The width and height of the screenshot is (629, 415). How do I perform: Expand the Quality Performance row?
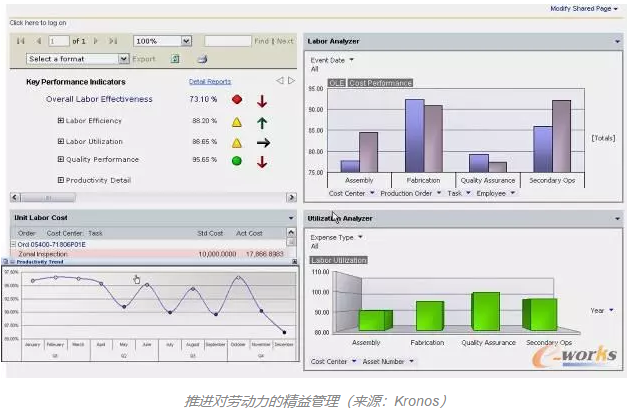(x=61, y=160)
